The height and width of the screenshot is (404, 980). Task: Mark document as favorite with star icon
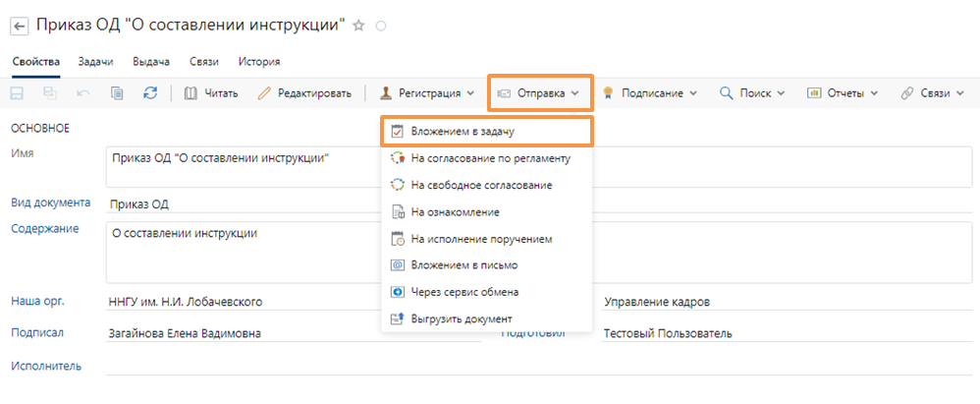point(358,26)
